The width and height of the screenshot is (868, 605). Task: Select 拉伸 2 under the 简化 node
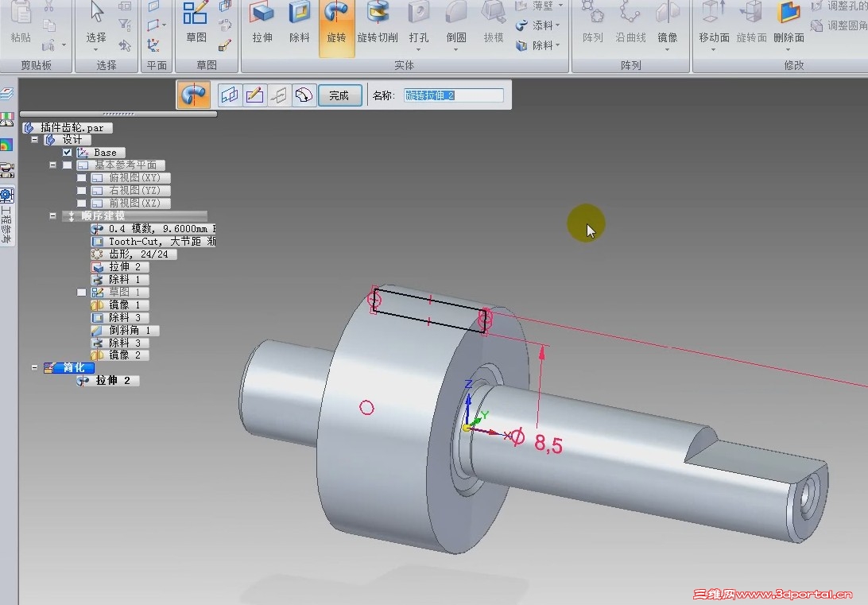[107, 381]
